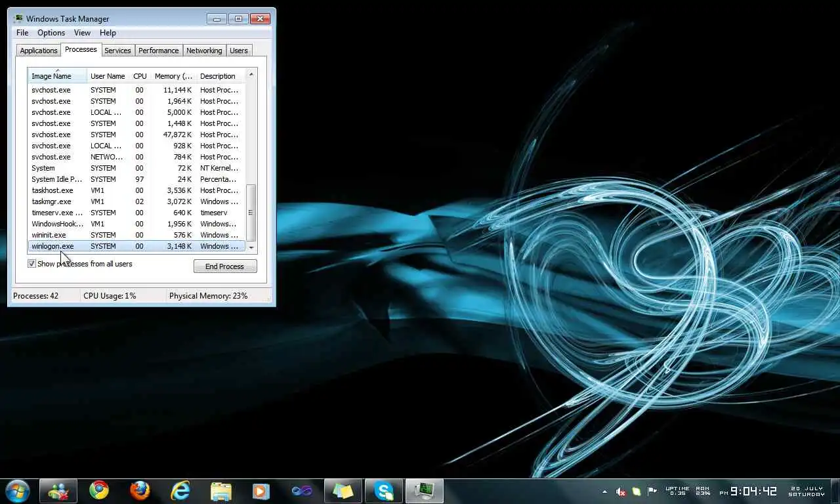Click the End Process button
Image resolution: width=840 pixels, height=504 pixels.
[225, 266]
